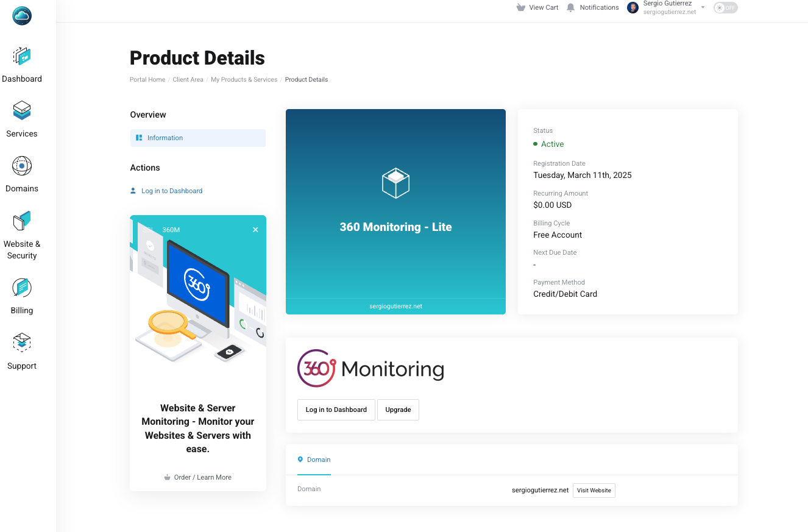808x532 pixels.
Task: Click the Tuesday, March 11th, 2025 date
Action: click(582, 175)
